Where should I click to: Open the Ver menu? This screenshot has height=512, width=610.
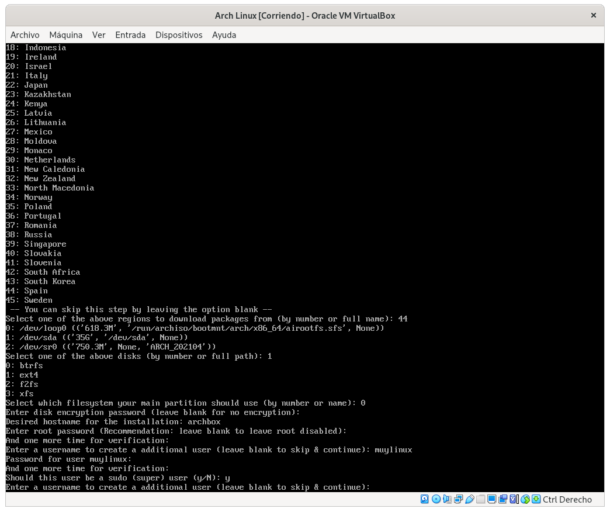(x=99, y=35)
